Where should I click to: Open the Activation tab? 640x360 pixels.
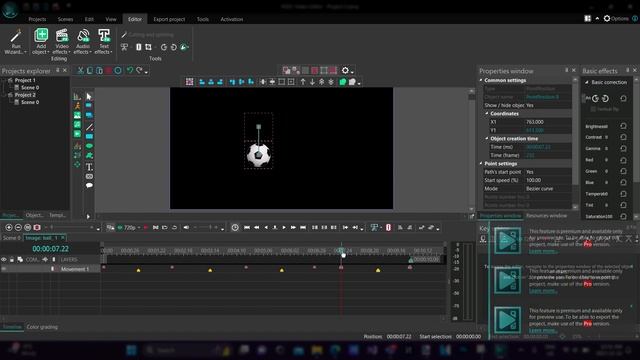pos(231,19)
